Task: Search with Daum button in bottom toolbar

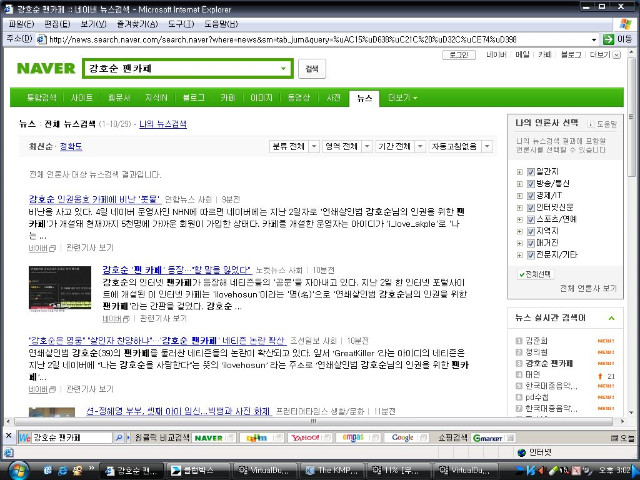Action: [256, 438]
